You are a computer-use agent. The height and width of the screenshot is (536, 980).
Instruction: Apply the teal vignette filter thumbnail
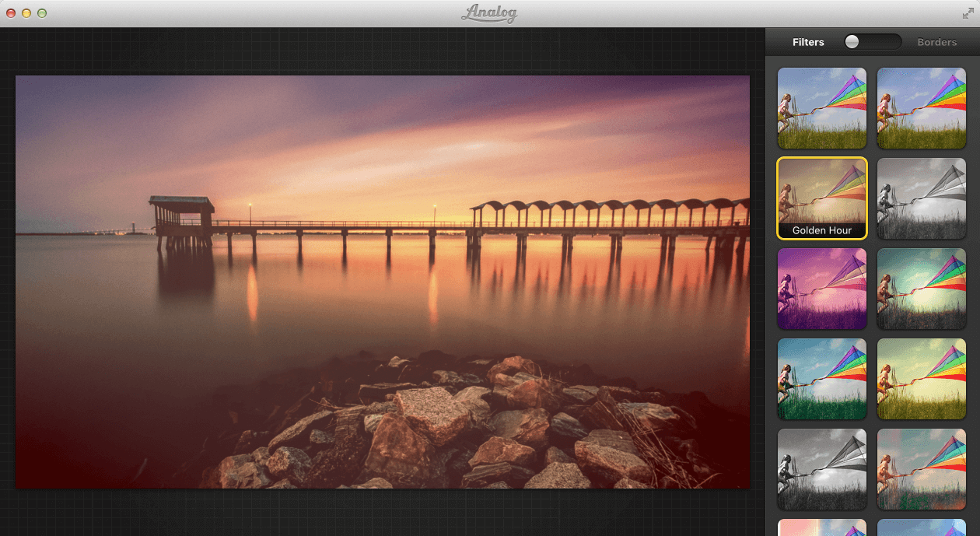point(922,289)
